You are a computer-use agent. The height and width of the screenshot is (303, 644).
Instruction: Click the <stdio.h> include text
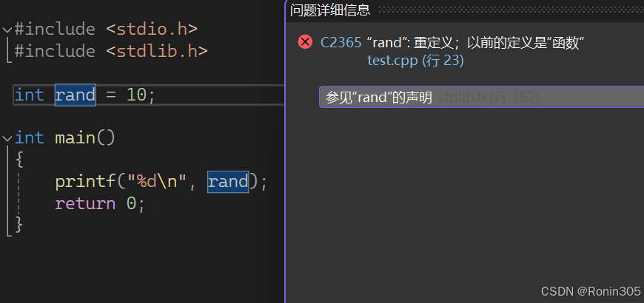tap(152, 29)
